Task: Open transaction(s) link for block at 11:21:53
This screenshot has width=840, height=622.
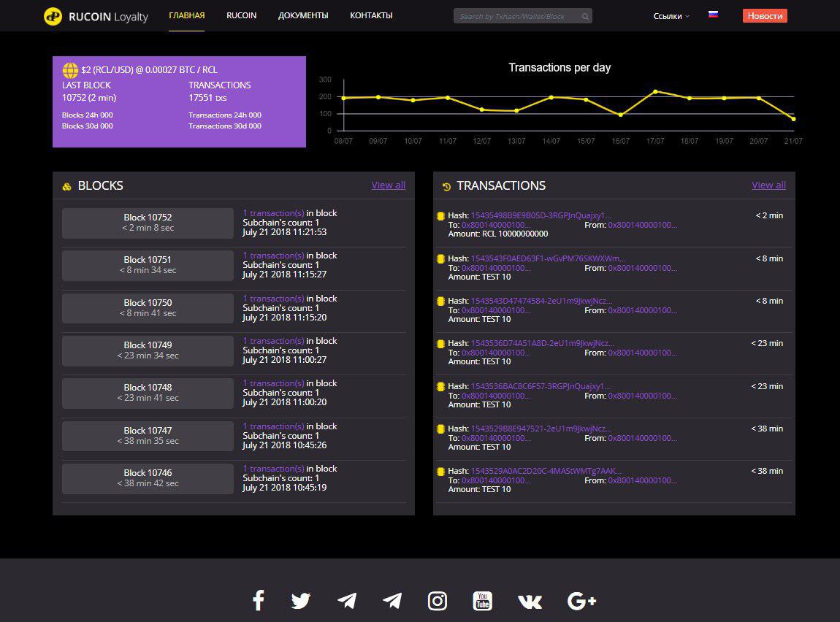Action: tap(273, 213)
